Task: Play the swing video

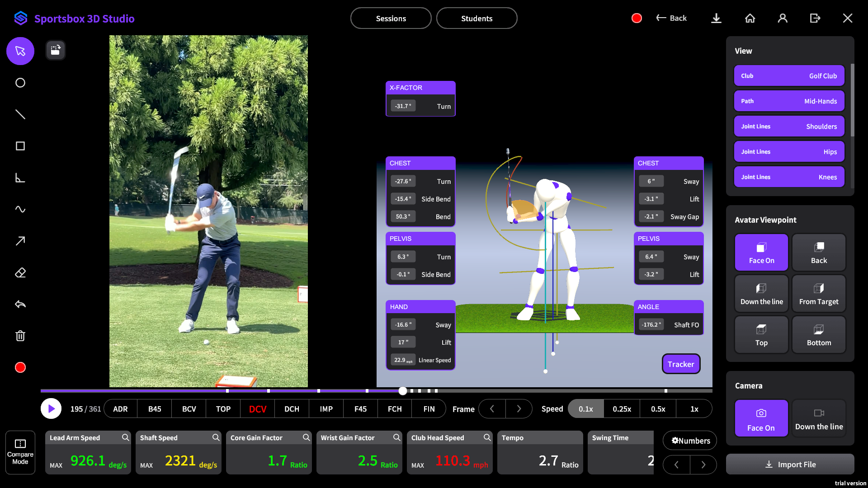Action: pos(51,409)
